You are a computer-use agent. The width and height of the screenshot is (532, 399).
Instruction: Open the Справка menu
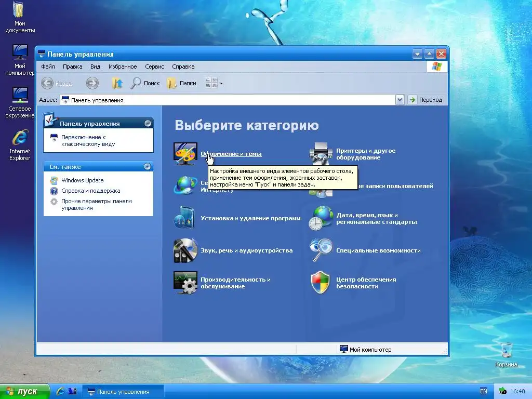183,66
